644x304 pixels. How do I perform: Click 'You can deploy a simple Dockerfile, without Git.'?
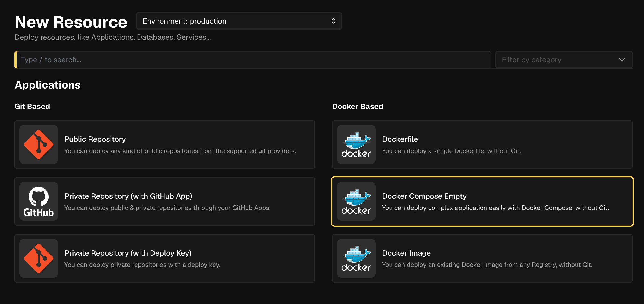point(451,151)
